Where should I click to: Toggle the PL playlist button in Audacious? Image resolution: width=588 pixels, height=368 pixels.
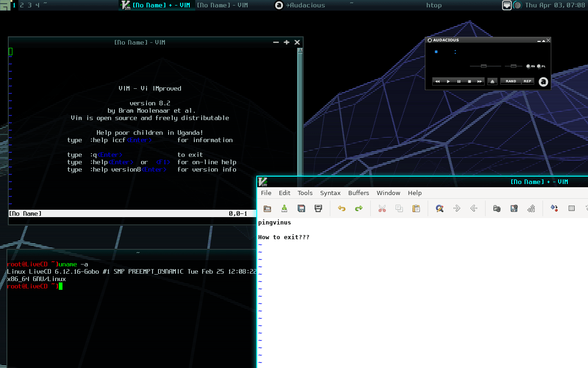541,66
